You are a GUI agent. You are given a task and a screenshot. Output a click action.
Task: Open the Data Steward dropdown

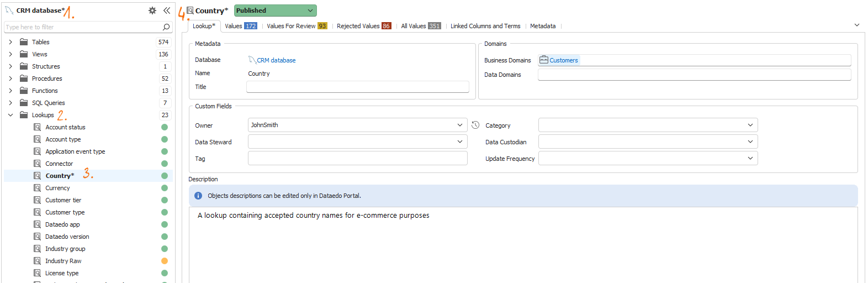point(459,142)
